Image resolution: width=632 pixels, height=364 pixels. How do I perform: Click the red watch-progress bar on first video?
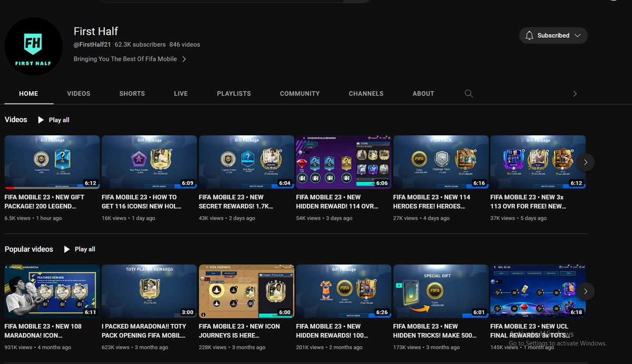coord(9,188)
